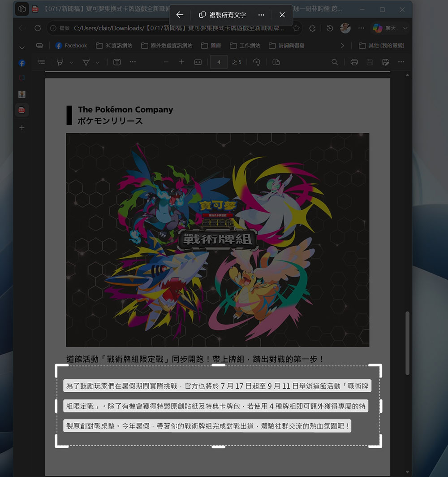The width and height of the screenshot is (448, 477).
Task: View file info icon in address bar
Action: coord(53,28)
